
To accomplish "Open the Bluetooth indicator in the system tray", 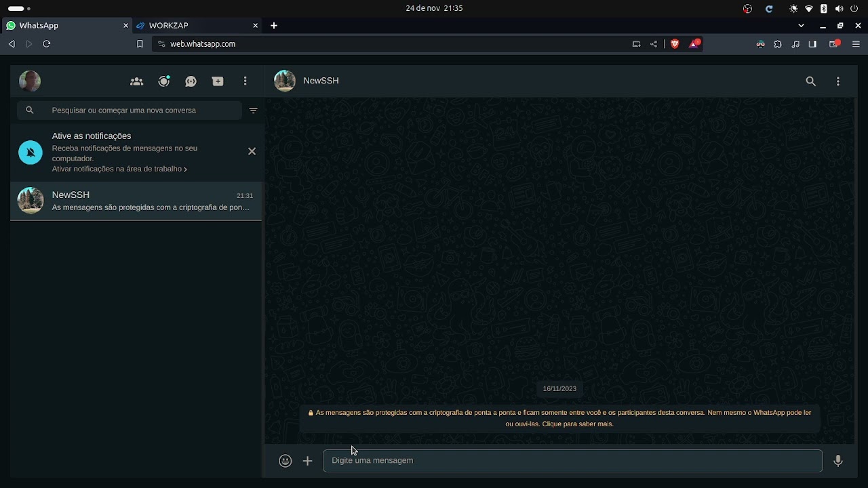I will click(824, 9).
